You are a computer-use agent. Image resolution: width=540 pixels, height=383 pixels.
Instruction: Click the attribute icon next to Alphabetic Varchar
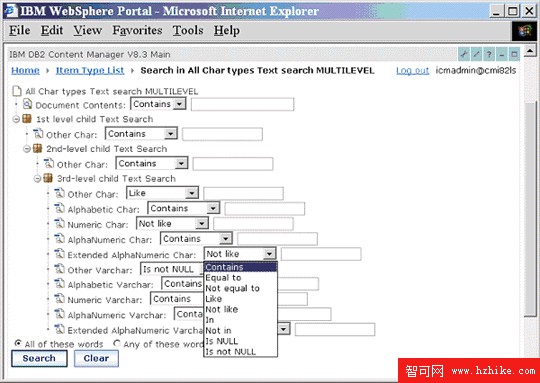[x=59, y=283]
